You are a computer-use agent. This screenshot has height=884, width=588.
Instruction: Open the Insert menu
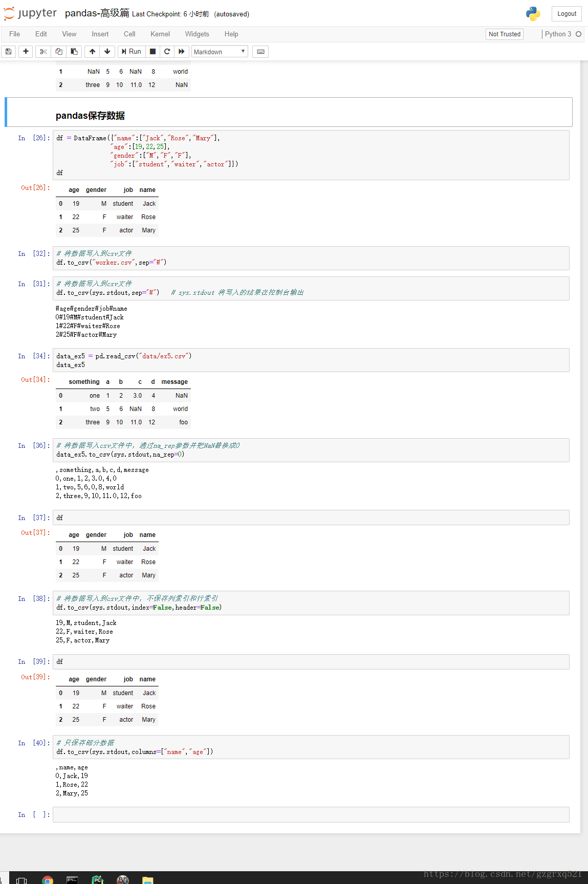coord(100,34)
